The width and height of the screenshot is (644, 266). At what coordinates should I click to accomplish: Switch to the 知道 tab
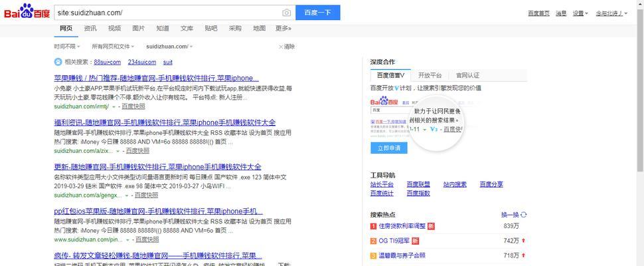point(163,29)
